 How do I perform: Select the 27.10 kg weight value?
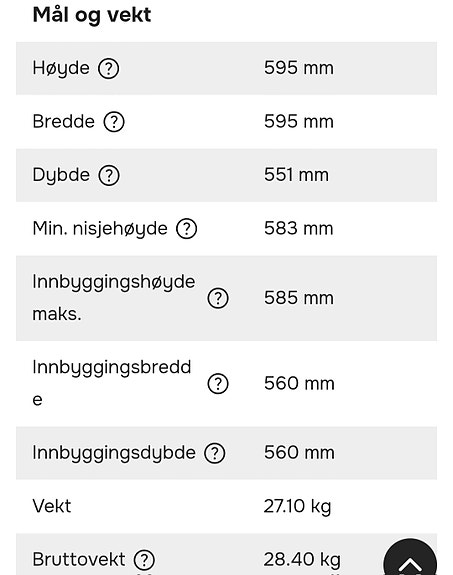pyautogui.click(x=297, y=506)
